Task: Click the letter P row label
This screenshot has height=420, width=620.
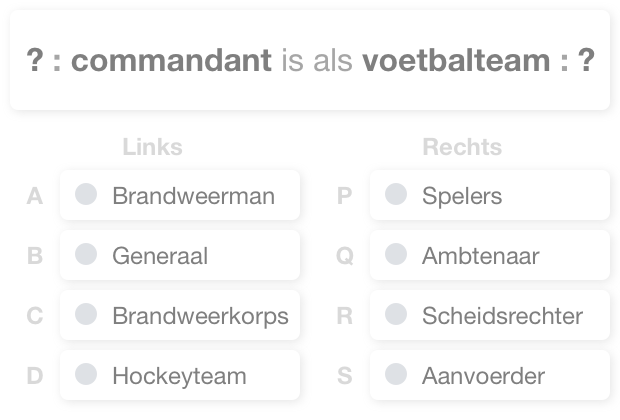Action: [345, 196]
